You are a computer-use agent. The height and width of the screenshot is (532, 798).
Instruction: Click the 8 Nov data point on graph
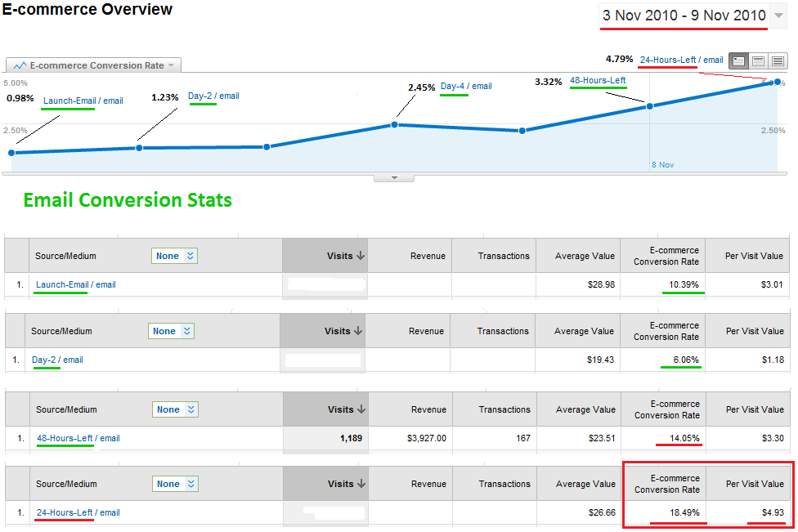(649, 106)
